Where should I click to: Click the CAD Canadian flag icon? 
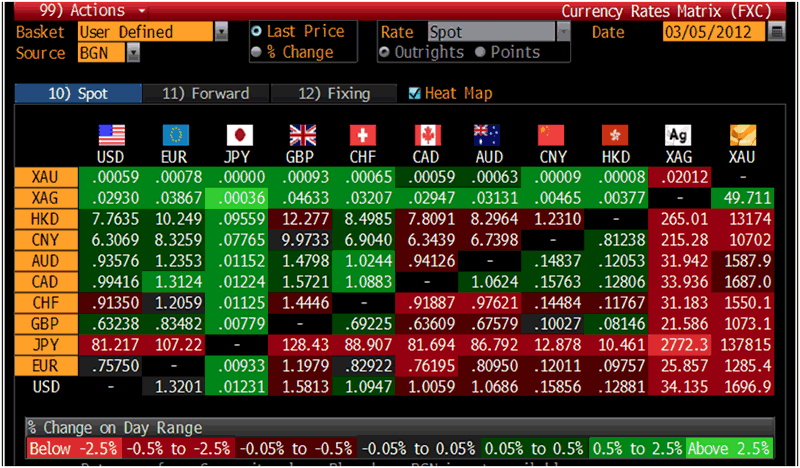point(428,136)
